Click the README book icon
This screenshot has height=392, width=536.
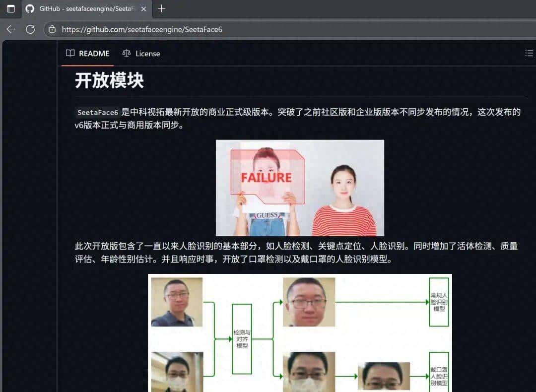(70, 53)
